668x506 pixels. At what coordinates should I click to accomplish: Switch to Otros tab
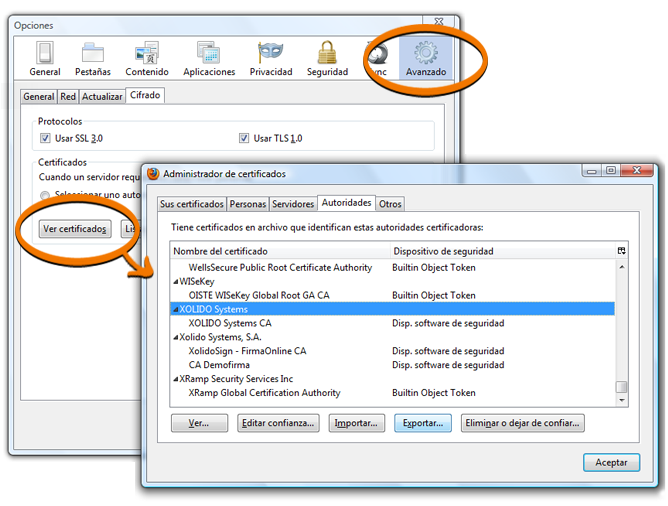(390, 204)
